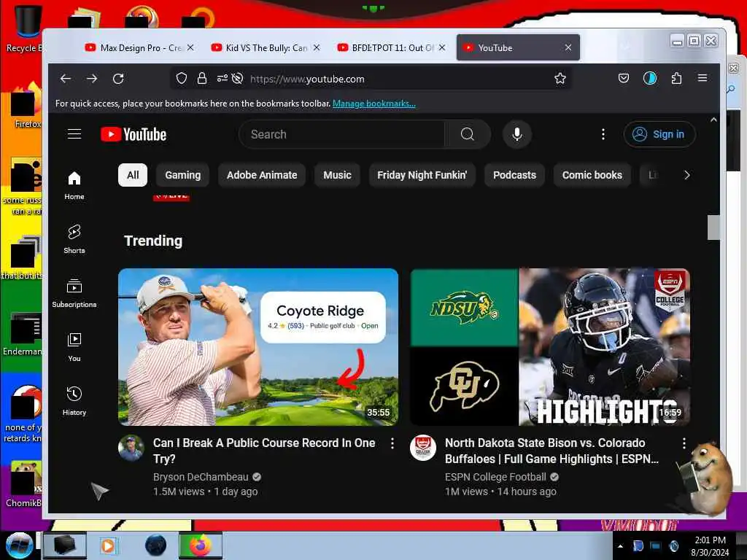The height and width of the screenshot is (560, 747).
Task: Click the Trending section heading
Action: click(153, 241)
